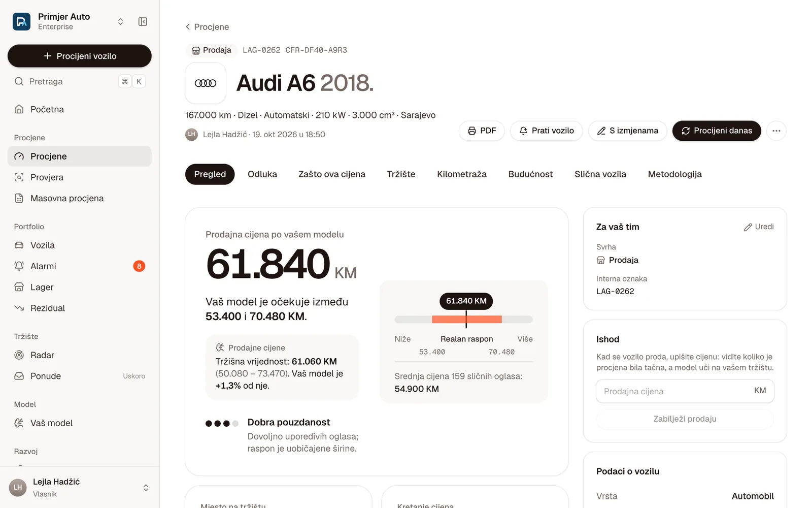Viewport: 812px width, 508px height.
Task: Export the valuation as PDF
Action: point(482,131)
